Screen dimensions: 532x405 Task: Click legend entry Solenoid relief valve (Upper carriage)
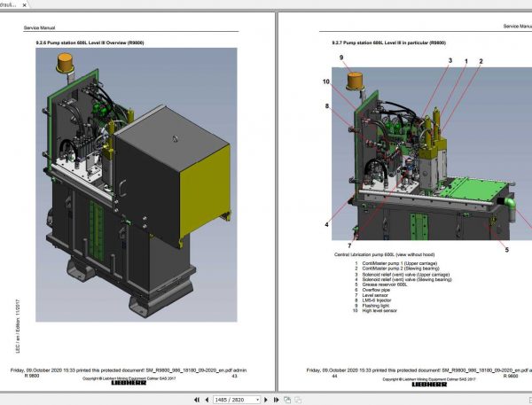[406, 275]
